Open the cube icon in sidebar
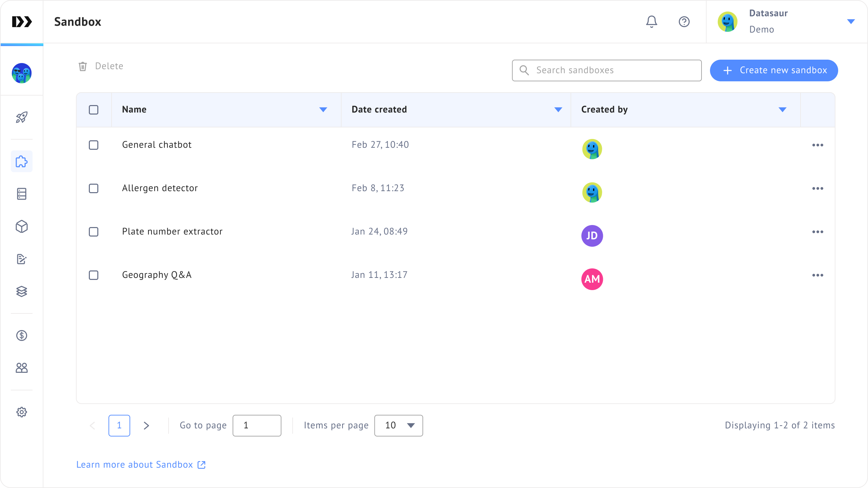 [22, 226]
